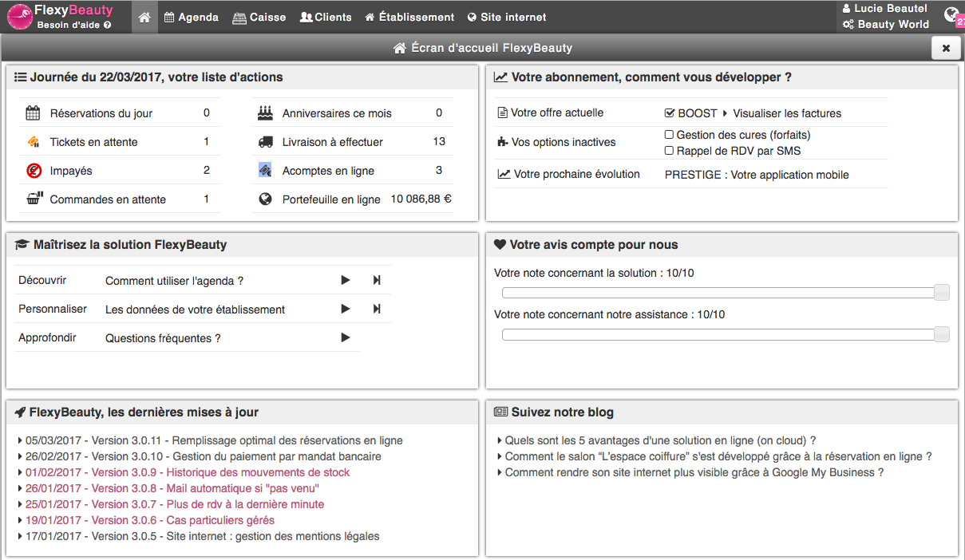Click the prochaine évolution chart icon
The width and height of the screenshot is (965, 560).
click(x=504, y=174)
